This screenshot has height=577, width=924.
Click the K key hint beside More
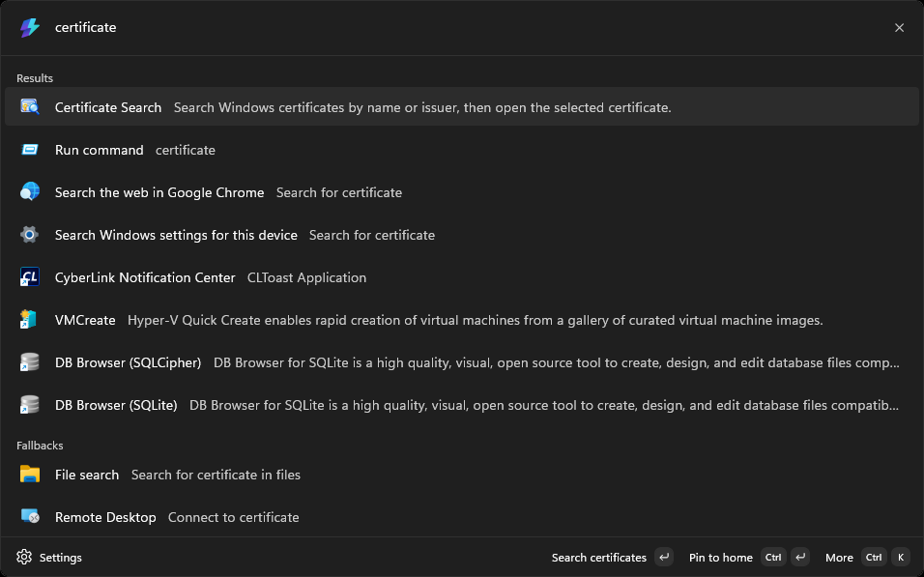pyautogui.click(x=901, y=557)
